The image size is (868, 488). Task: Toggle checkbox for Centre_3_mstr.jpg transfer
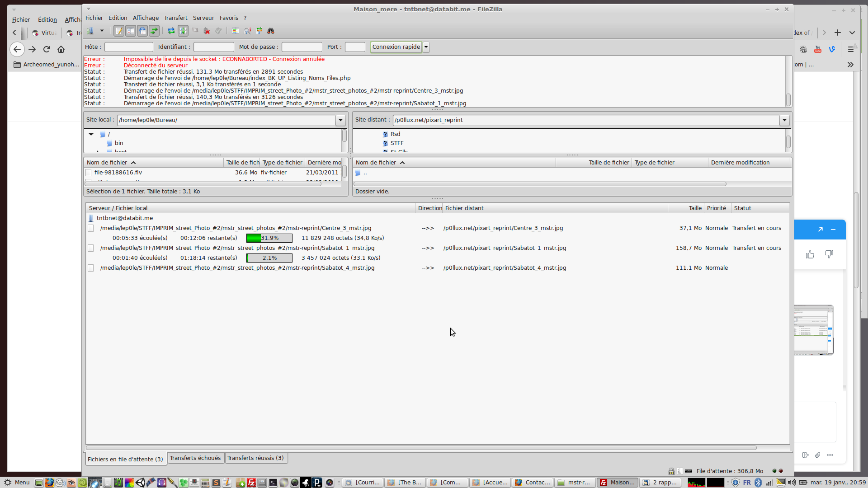pyautogui.click(x=91, y=228)
